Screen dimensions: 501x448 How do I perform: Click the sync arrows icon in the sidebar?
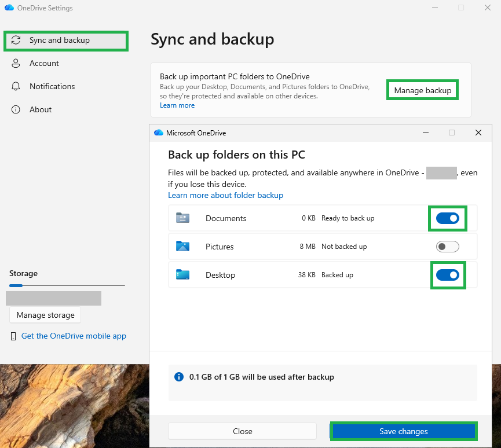tap(16, 41)
